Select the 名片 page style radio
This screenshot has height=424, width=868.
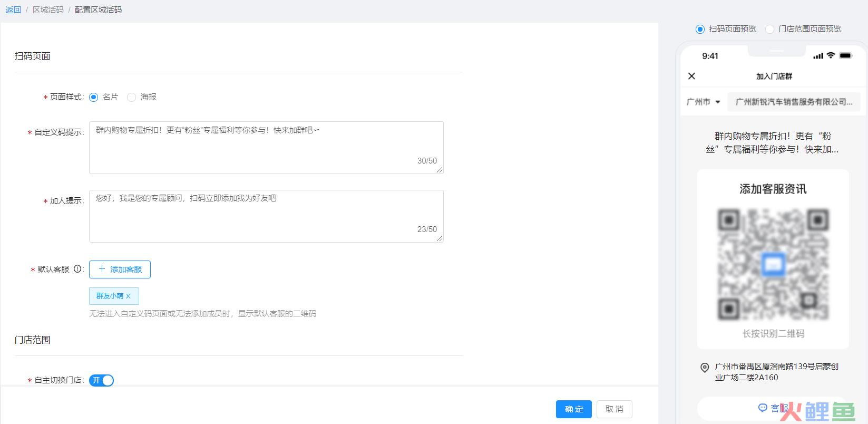(x=93, y=97)
